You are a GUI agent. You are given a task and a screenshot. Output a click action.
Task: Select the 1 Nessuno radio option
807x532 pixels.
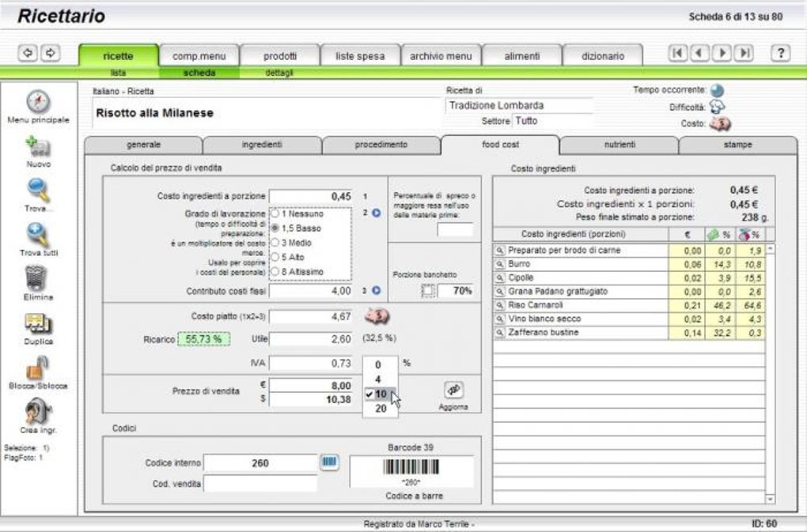[275, 213]
